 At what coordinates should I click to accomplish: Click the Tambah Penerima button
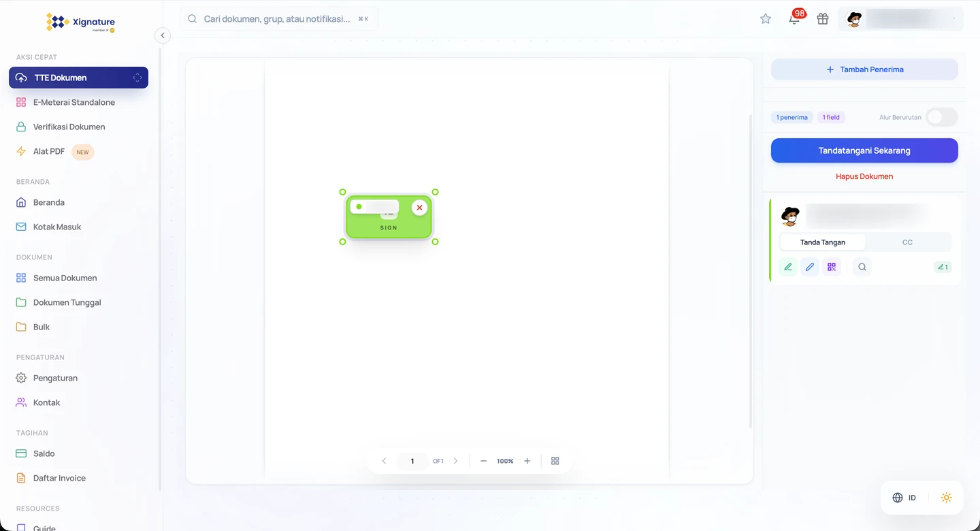(x=864, y=69)
